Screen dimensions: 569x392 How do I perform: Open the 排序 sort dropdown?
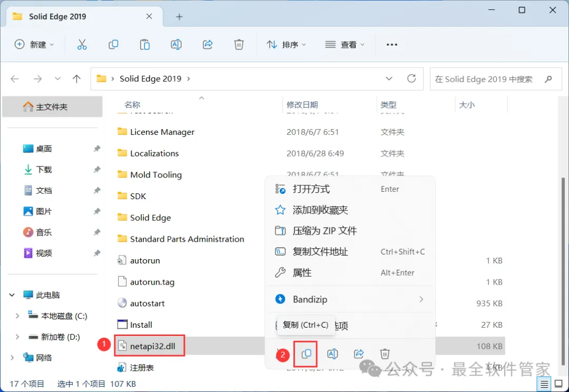click(x=286, y=45)
